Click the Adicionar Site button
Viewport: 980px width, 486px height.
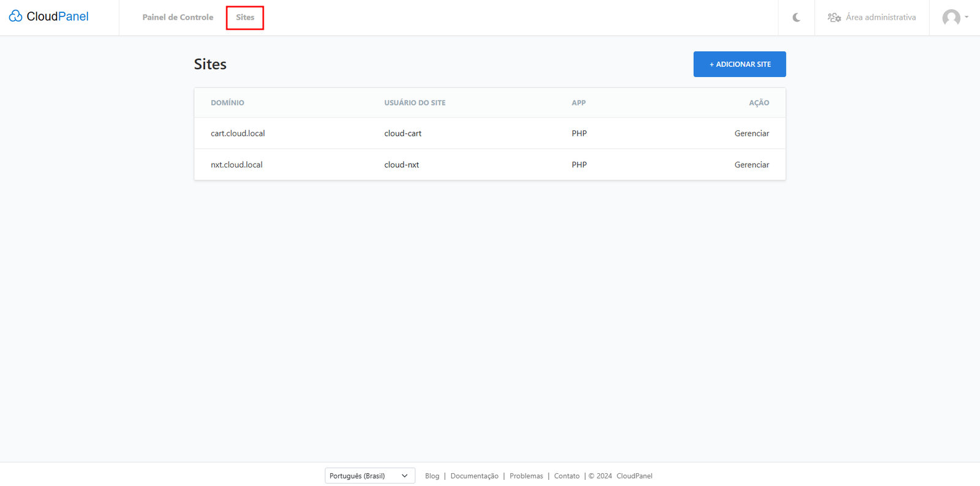[739, 64]
